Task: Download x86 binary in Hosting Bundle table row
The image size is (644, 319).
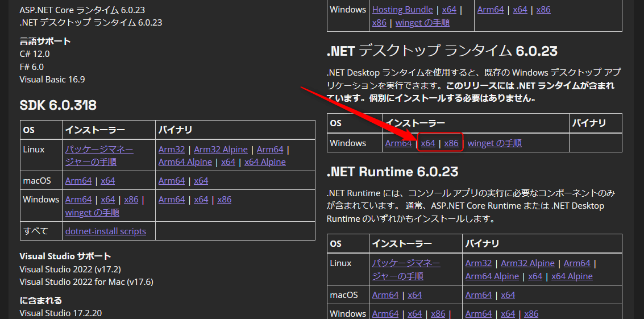Action: click(x=544, y=10)
